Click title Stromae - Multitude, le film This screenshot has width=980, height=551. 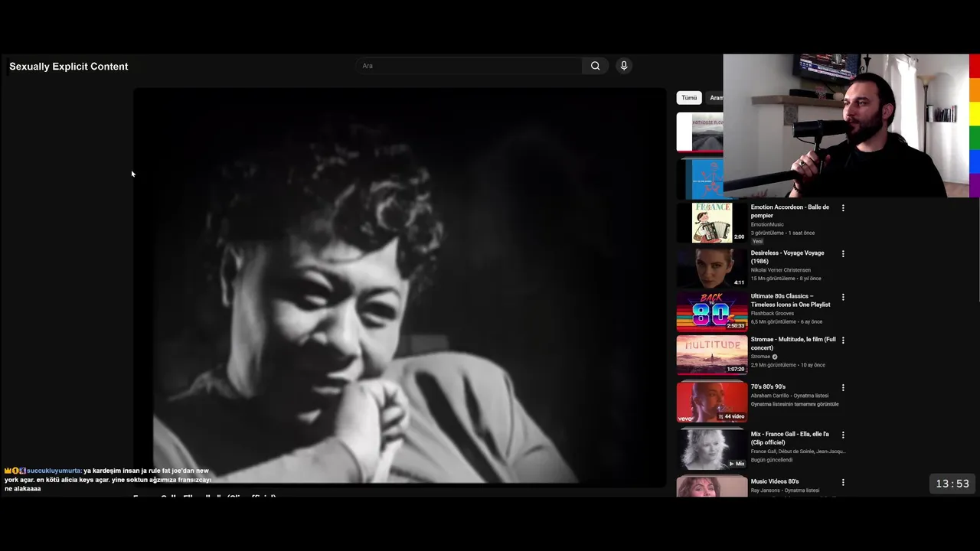click(793, 344)
